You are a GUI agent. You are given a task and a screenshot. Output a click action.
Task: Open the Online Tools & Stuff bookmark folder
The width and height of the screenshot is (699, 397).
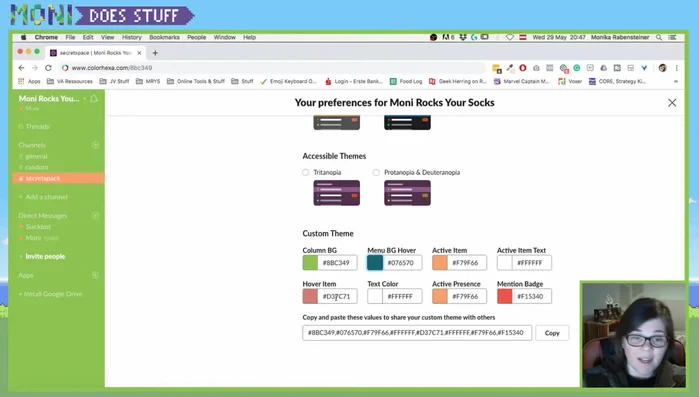(x=196, y=81)
